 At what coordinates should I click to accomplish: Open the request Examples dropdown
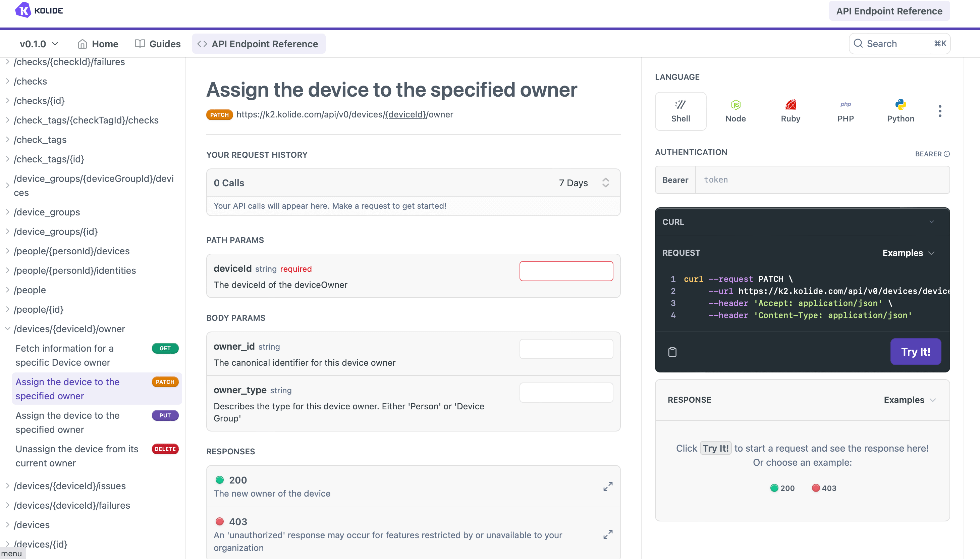click(x=908, y=253)
